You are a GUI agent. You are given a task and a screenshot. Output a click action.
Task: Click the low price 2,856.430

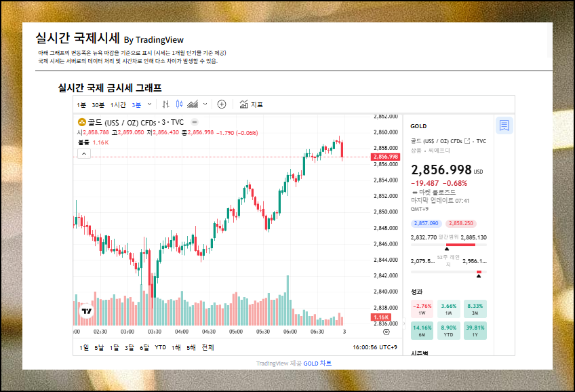165,132
